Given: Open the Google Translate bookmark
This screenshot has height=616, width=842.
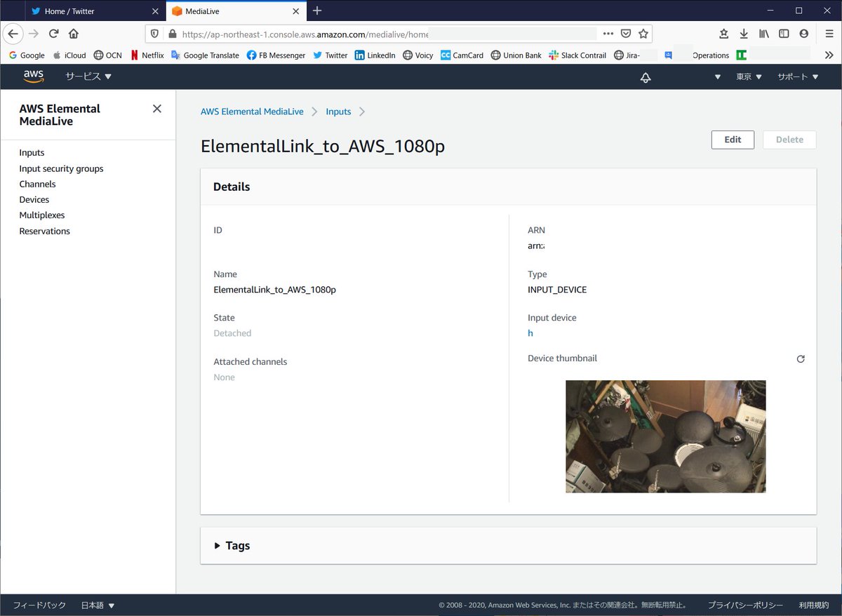Looking at the screenshot, I should 205,55.
